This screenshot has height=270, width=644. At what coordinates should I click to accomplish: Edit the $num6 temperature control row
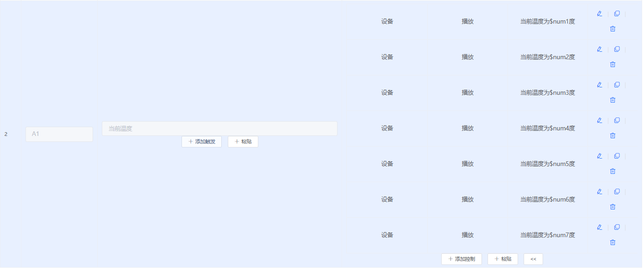[600, 191]
